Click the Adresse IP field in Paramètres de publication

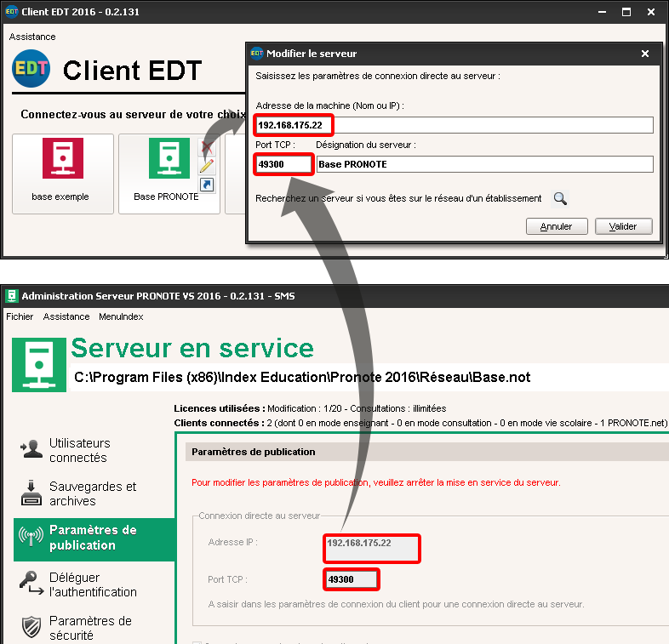[x=372, y=549]
